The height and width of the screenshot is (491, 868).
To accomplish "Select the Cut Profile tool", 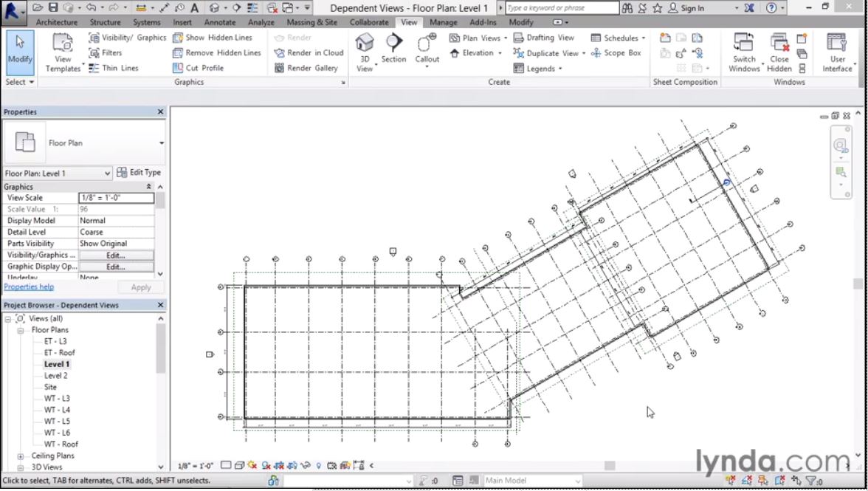I will [198, 68].
